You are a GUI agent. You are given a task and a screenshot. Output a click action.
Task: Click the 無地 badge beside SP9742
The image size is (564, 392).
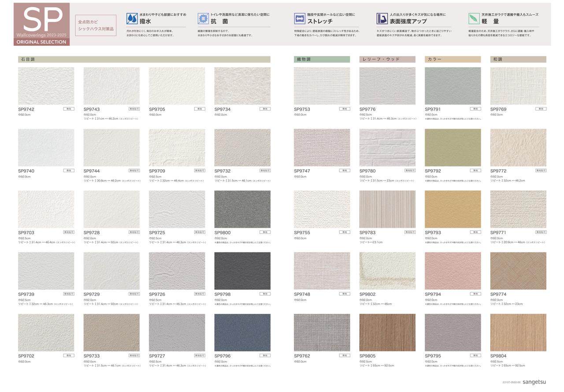tap(69, 109)
